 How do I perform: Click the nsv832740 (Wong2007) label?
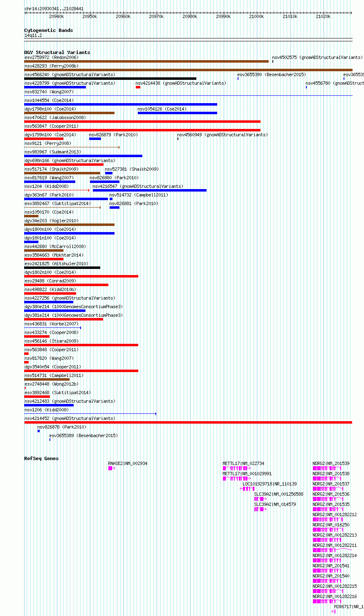pos(49,92)
